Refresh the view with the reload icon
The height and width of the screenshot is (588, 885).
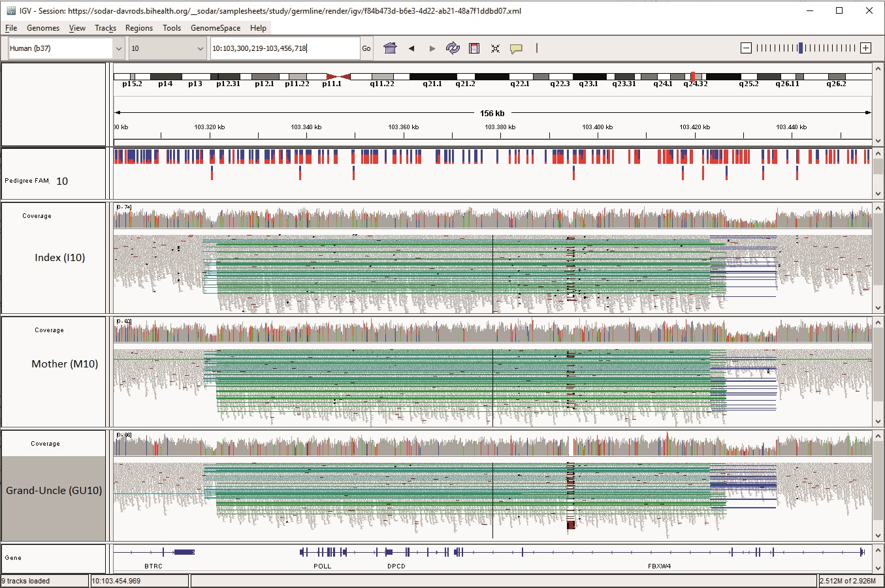(453, 48)
